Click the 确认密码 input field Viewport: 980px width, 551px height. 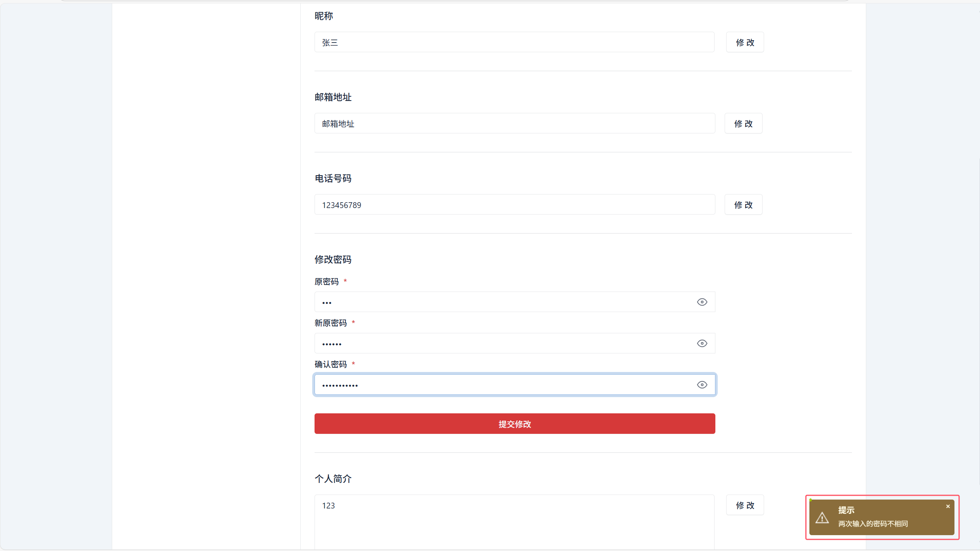[503, 385]
